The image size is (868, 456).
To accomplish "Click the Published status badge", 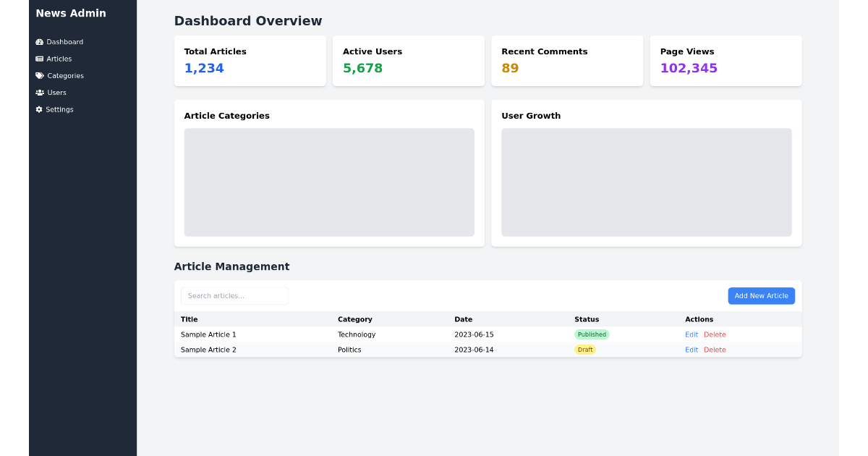I will 592,334.
